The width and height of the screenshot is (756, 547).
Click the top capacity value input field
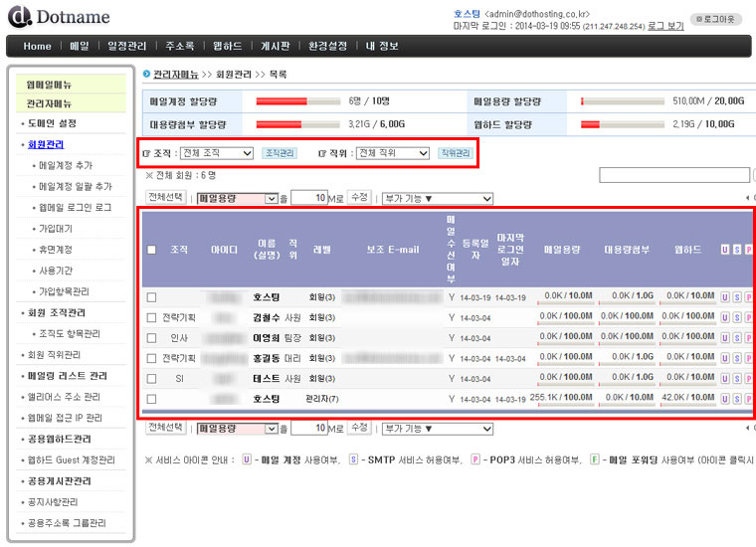pos(309,198)
